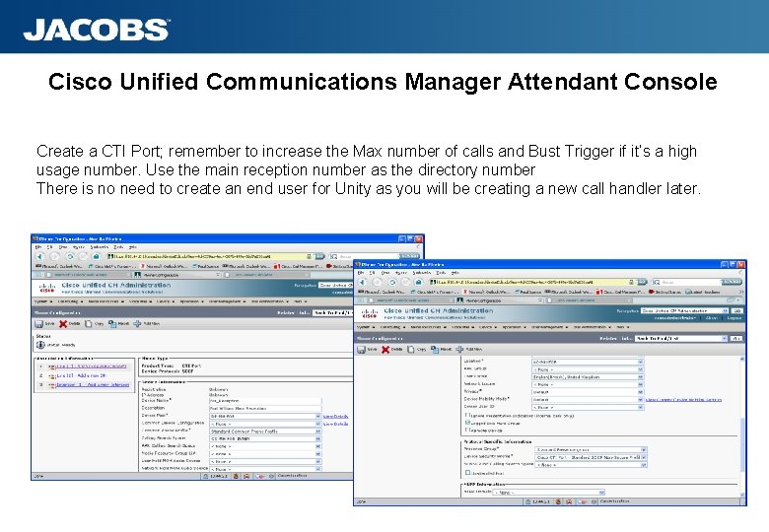769x532 pixels.
Task: Click the red X Delete icon in the back window
Action: click(x=63, y=324)
